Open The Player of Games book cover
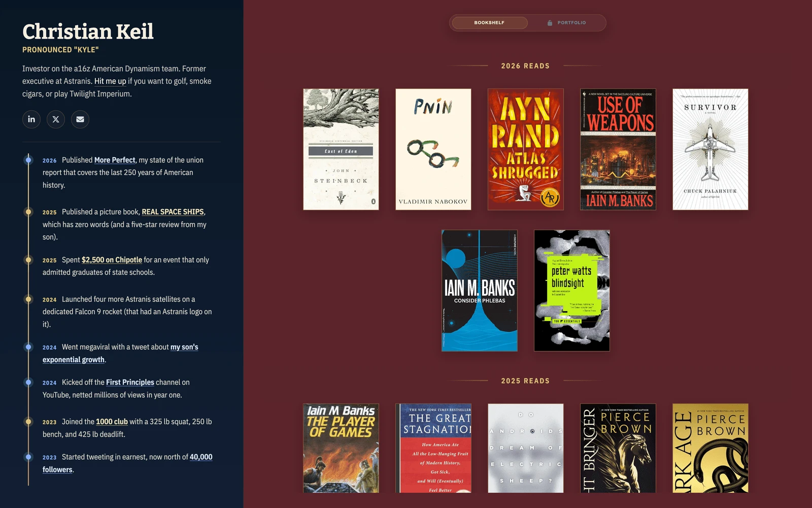 (x=341, y=448)
